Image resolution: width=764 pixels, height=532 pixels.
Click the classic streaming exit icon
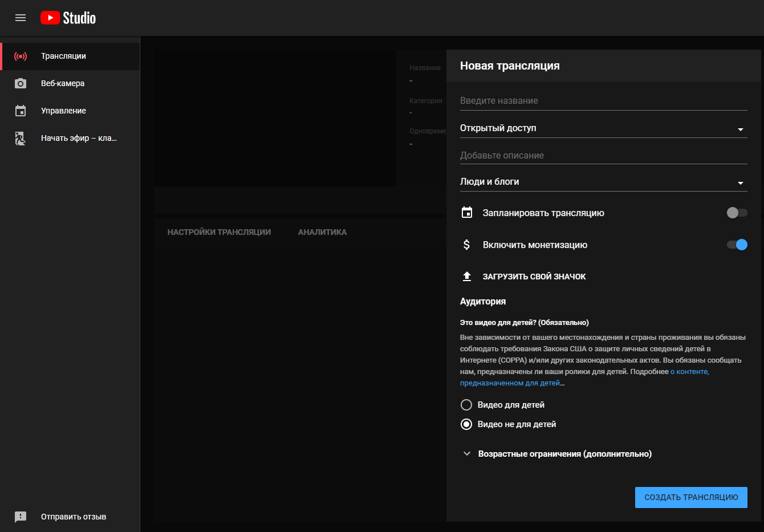pos(21,139)
